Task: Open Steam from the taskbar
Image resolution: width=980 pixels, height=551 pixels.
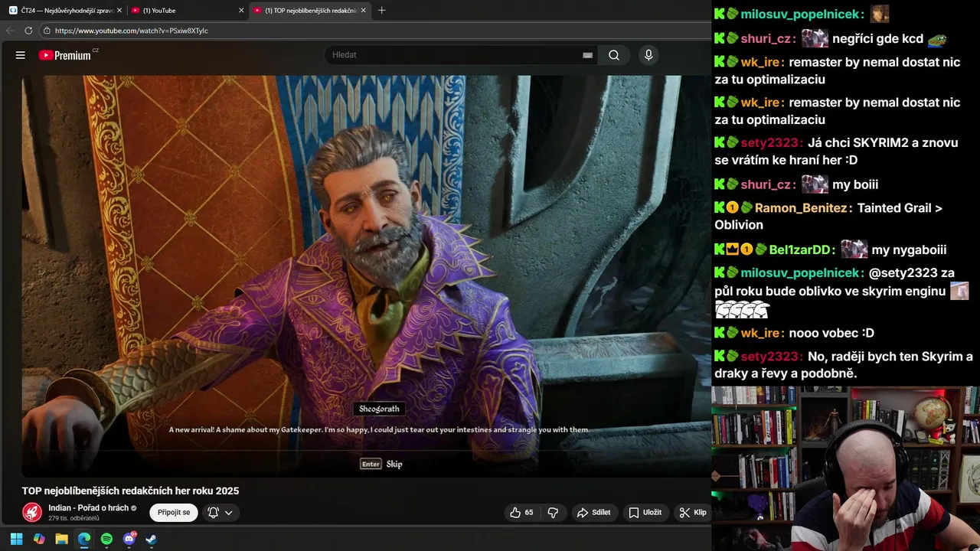Action: [152, 539]
